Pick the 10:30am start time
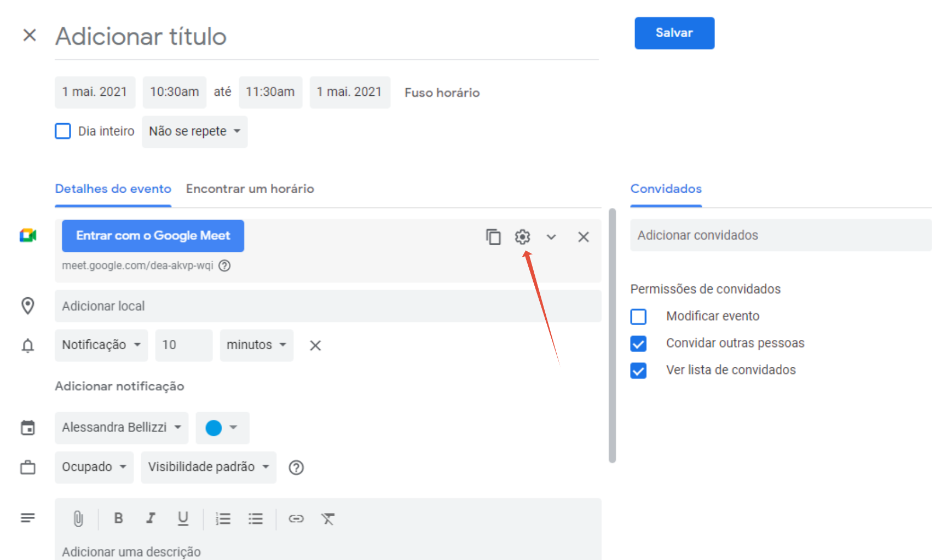941x560 pixels. click(x=175, y=92)
